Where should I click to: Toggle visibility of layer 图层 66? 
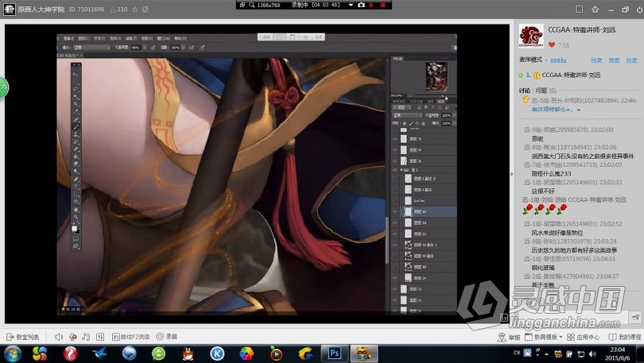point(394,149)
